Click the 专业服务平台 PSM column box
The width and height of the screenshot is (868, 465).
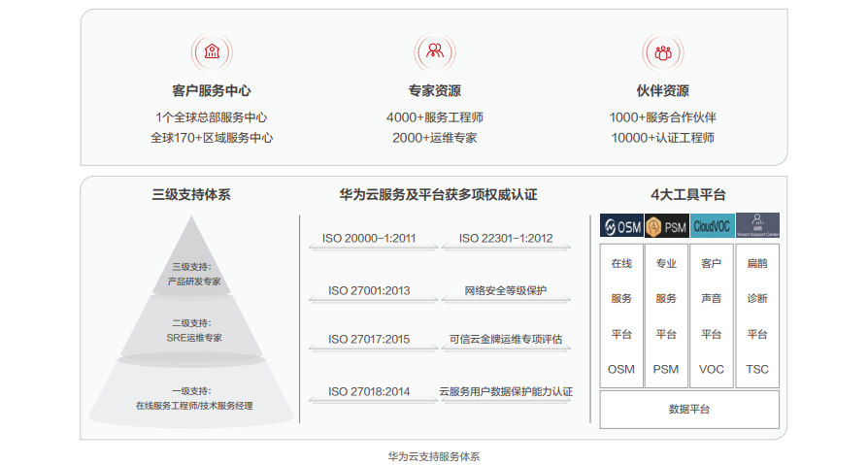point(666,316)
